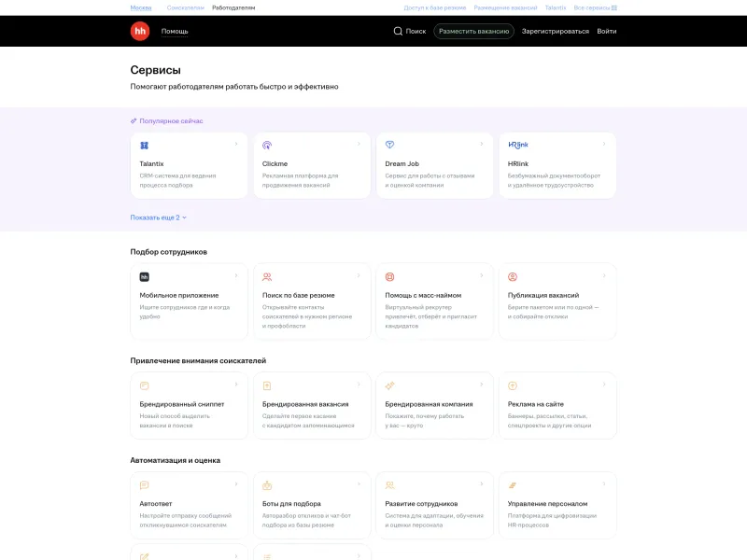Click the branded company icon
The height and width of the screenshot is (560, 747).
pyautogui.click(x=389, y=385)
